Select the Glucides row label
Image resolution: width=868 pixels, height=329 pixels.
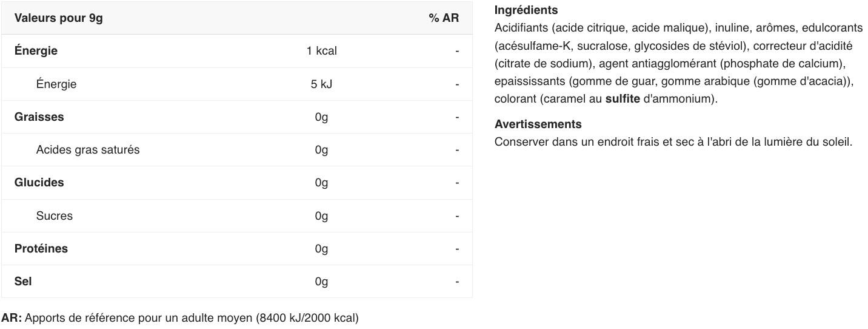(39, 183)
